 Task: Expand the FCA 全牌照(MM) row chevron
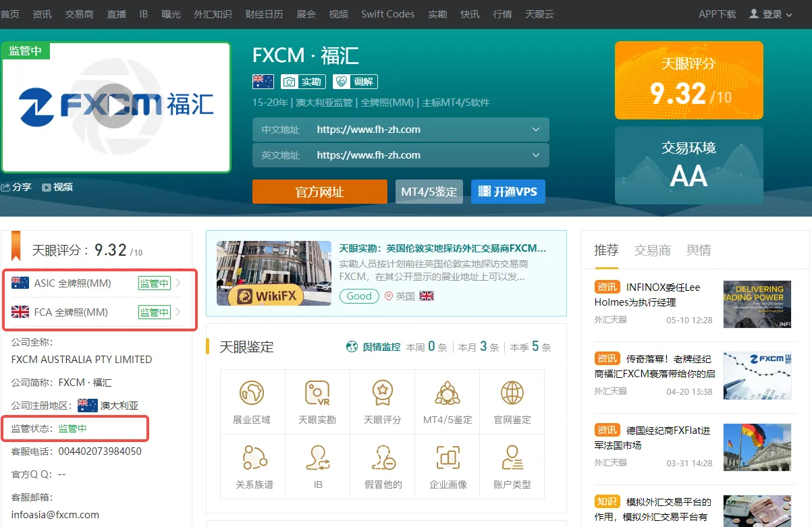point(178,312)
